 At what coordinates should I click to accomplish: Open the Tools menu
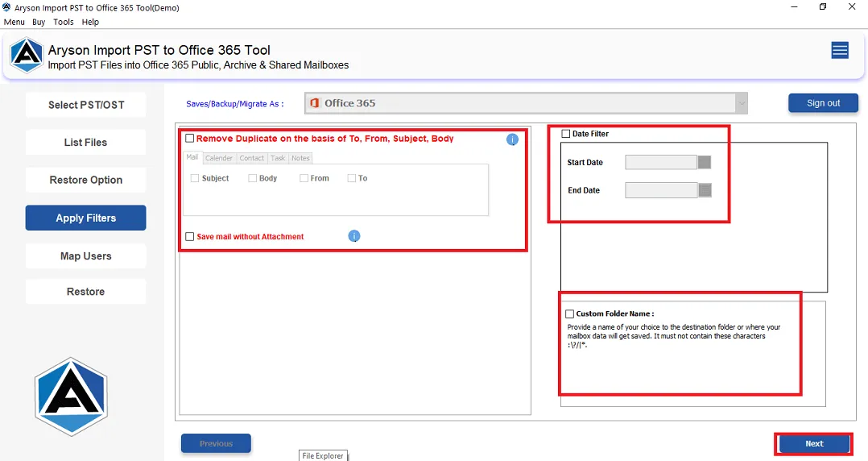pyautogui.click(x=63, y=23)
